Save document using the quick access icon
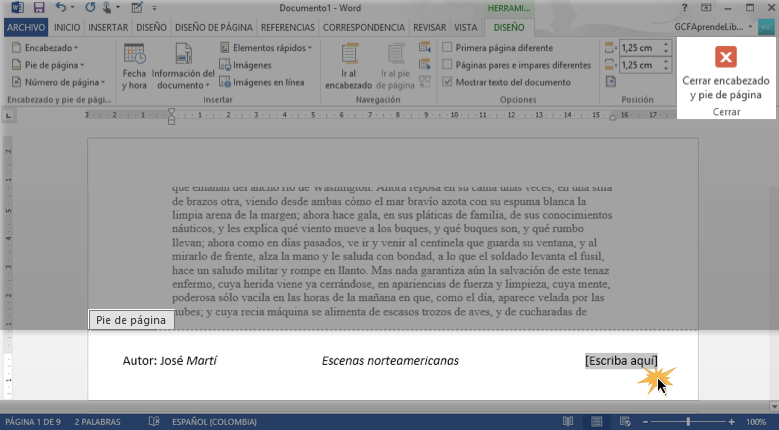779x430 pixels. (41, 7)
